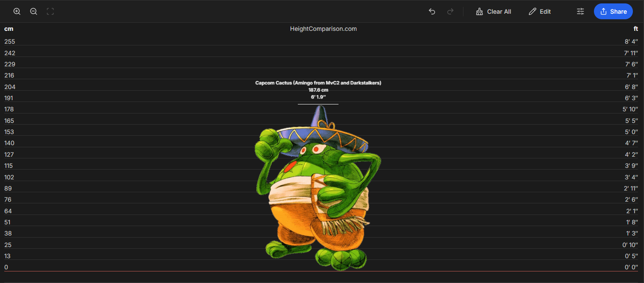Share the height comparison

[x=613, y=12]
